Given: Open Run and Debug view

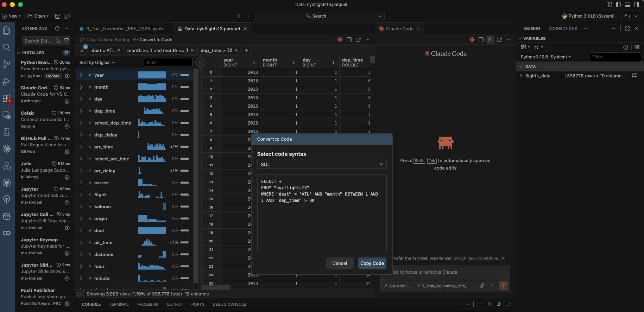Looking at the screenshot, I should click(6, 81).
